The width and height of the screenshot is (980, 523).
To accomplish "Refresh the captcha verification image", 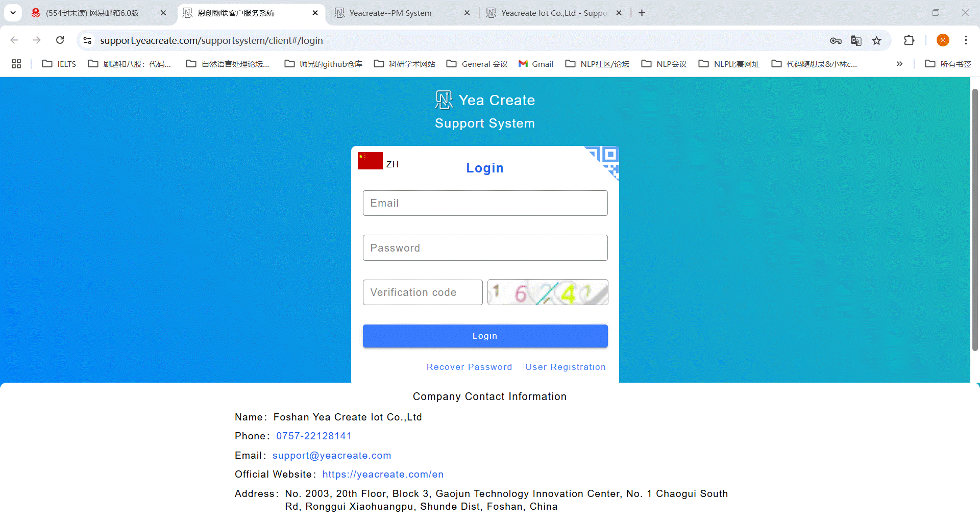I will pyautogui.click(x=548, y=292).
